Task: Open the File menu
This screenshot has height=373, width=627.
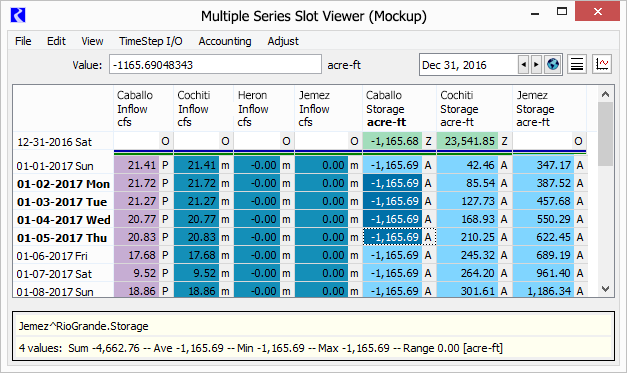Action: click(x=23, y=41)
